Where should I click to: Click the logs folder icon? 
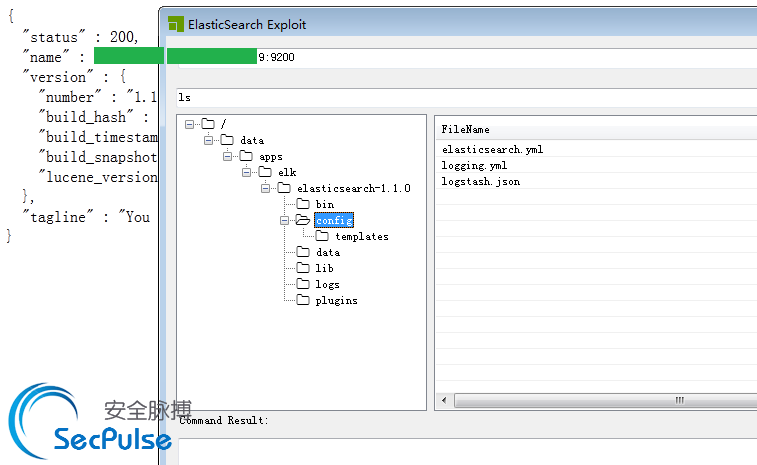pyautogui.click(x=303, y=284)
